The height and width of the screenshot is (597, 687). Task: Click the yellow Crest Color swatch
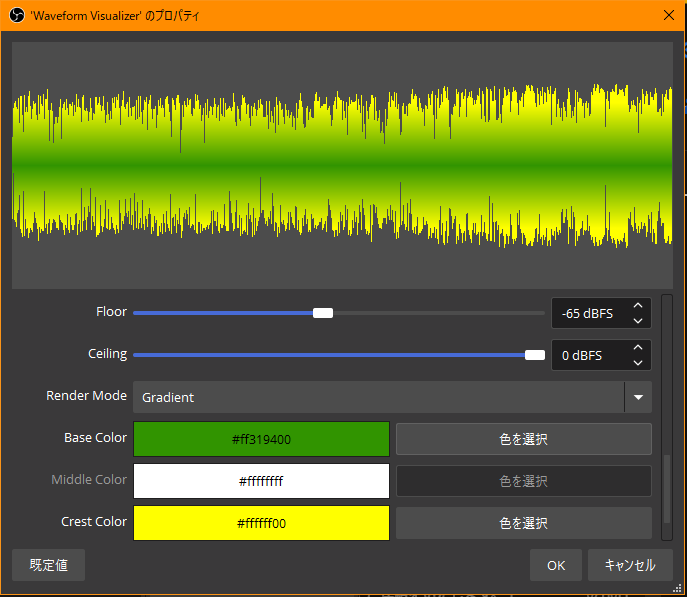point(261,522)
